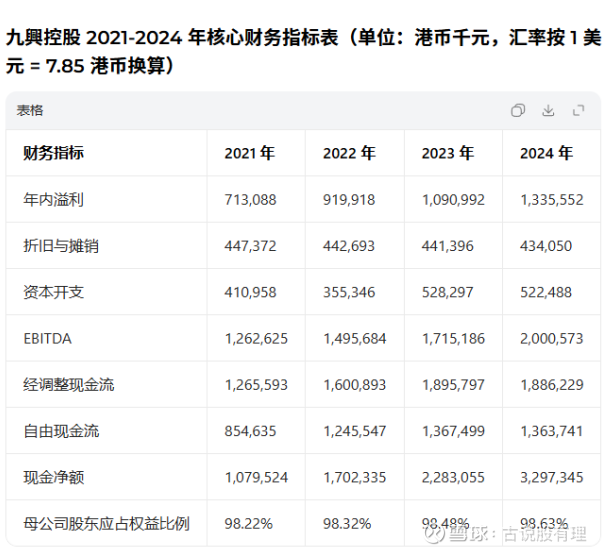Select the 2021 年 column header
604x552 pixels.
(249, 153)
